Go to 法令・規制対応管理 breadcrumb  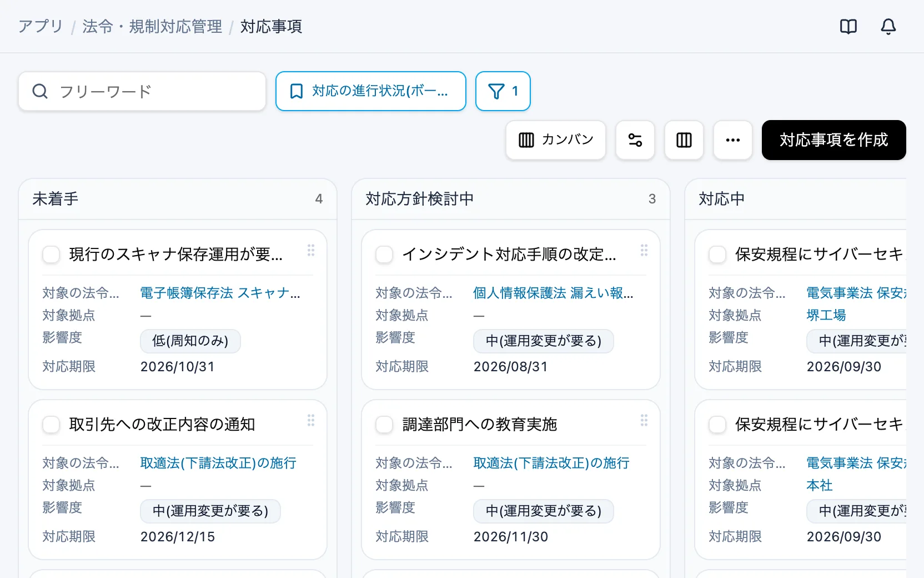tap(152, 26)
